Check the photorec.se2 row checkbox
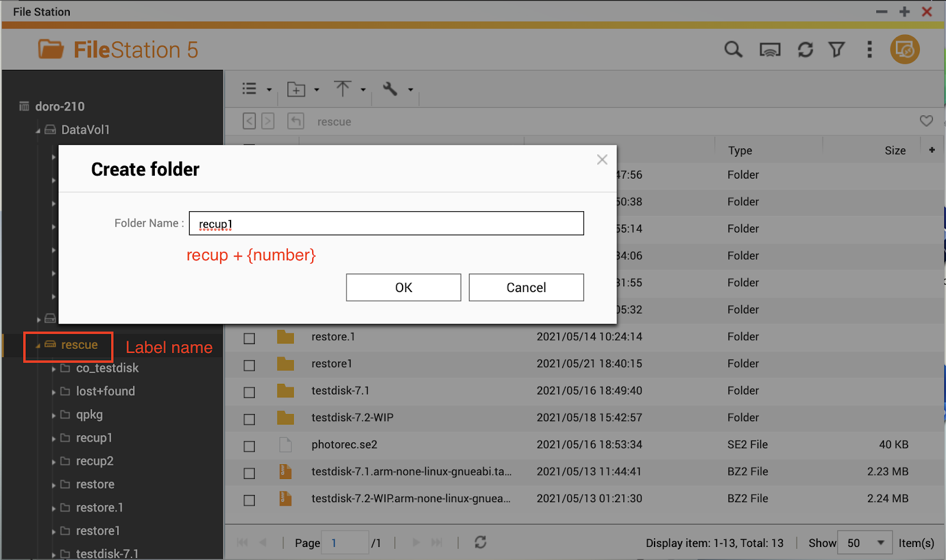The width and height of the screenshot is (946, 560). [250, 446]
